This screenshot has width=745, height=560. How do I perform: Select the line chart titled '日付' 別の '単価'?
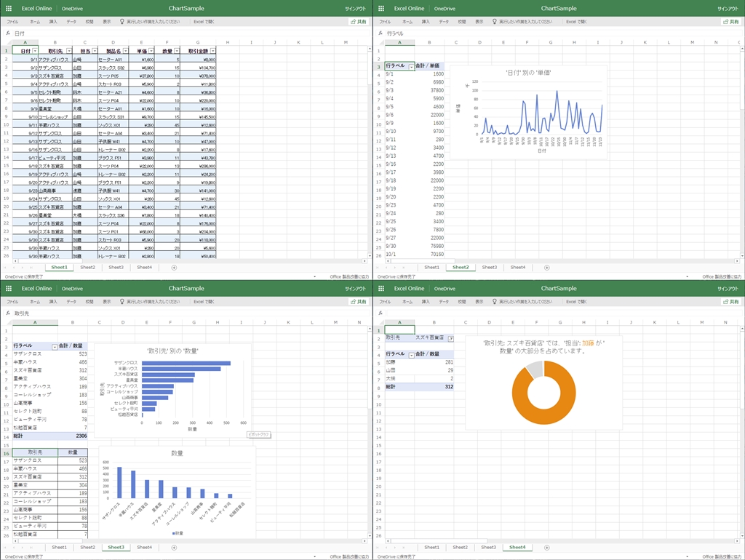pos(528,112)
